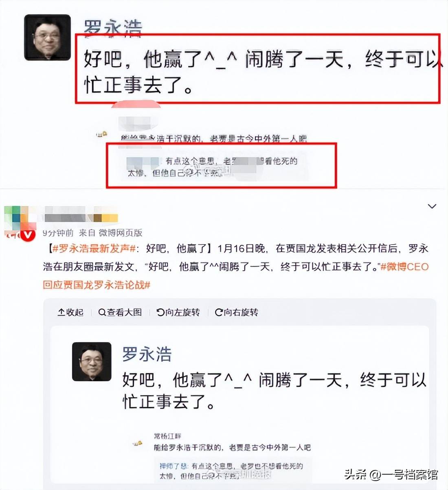Click the verified V badge icon
The image size is (448, 490).
coord(28,235)
